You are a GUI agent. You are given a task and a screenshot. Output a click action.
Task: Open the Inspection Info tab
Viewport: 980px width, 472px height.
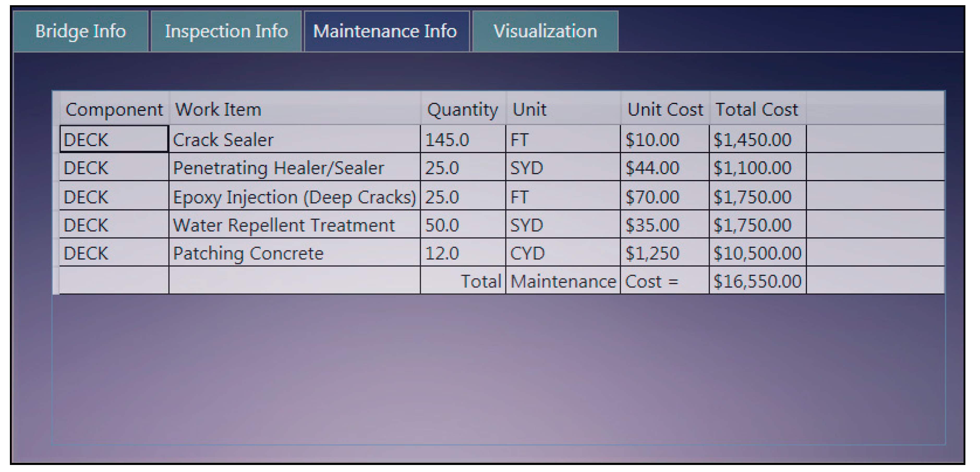226,31
